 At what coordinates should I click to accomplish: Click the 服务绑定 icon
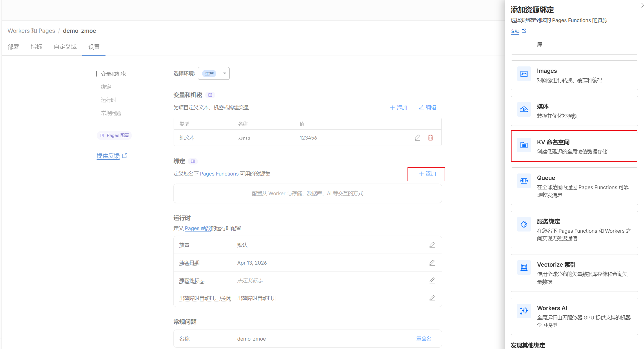[524, 224]
